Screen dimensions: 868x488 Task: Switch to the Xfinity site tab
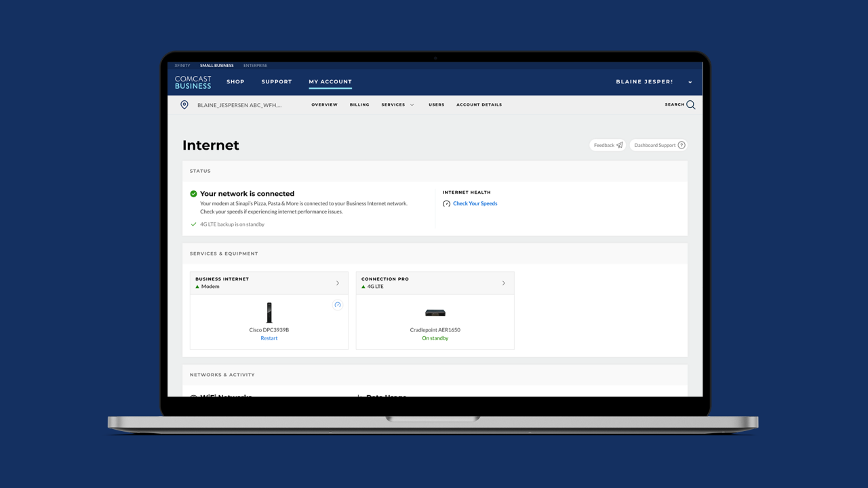pyautogui.click(x=182, y=66)
